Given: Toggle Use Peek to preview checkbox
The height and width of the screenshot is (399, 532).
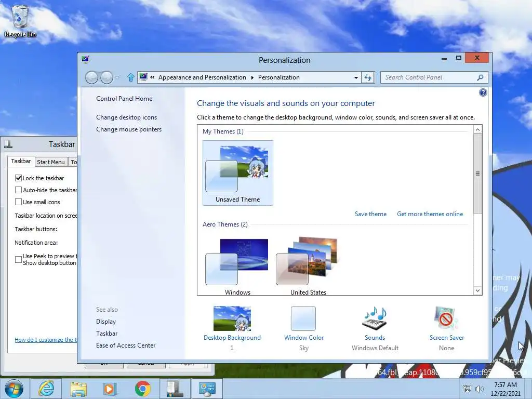Looking at the screenshot, I should tap(18, 260).
